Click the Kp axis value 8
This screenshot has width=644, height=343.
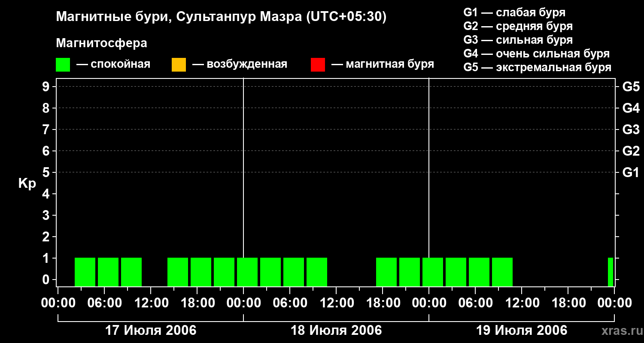[47, 108]
